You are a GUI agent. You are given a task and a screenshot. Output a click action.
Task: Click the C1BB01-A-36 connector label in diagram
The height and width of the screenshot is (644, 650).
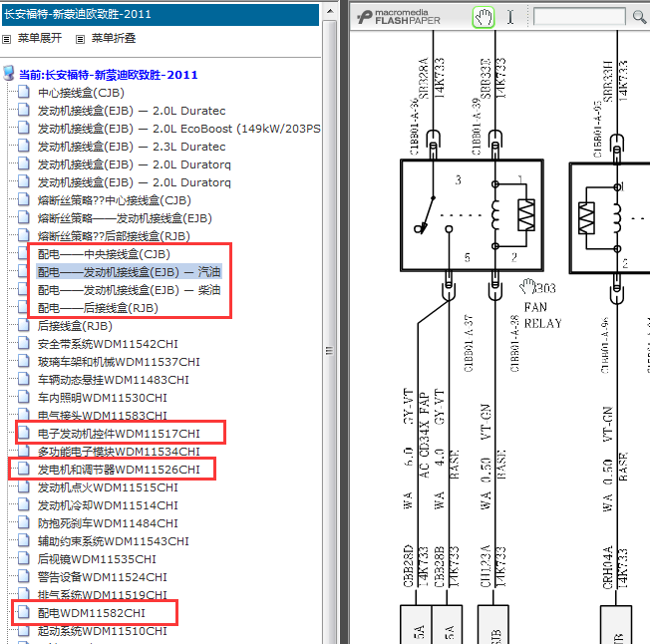click(415, 127)
